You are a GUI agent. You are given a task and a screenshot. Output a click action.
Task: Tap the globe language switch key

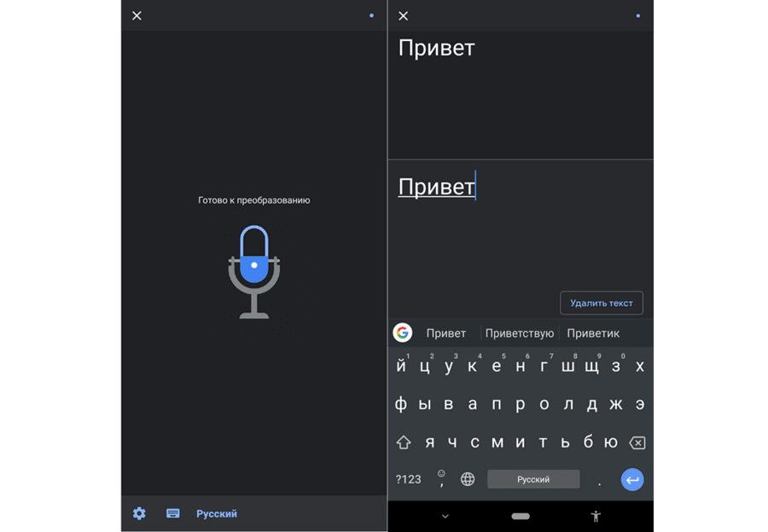tap(468, 479)
